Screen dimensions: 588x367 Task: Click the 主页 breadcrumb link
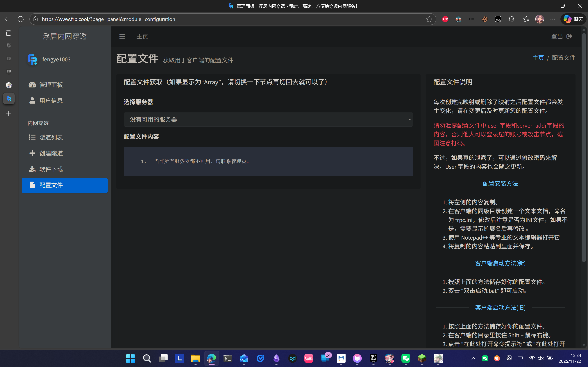pos(538,58)
